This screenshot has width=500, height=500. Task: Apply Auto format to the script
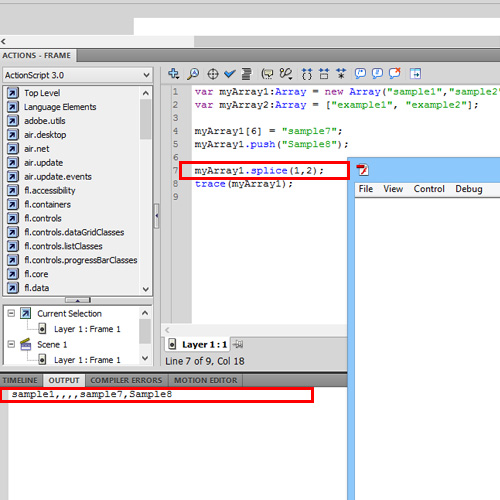tap(247, 74)
